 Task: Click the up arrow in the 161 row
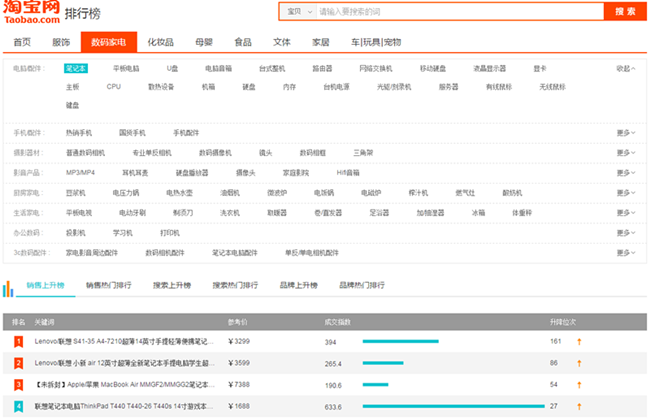click(x=579, y=341)
